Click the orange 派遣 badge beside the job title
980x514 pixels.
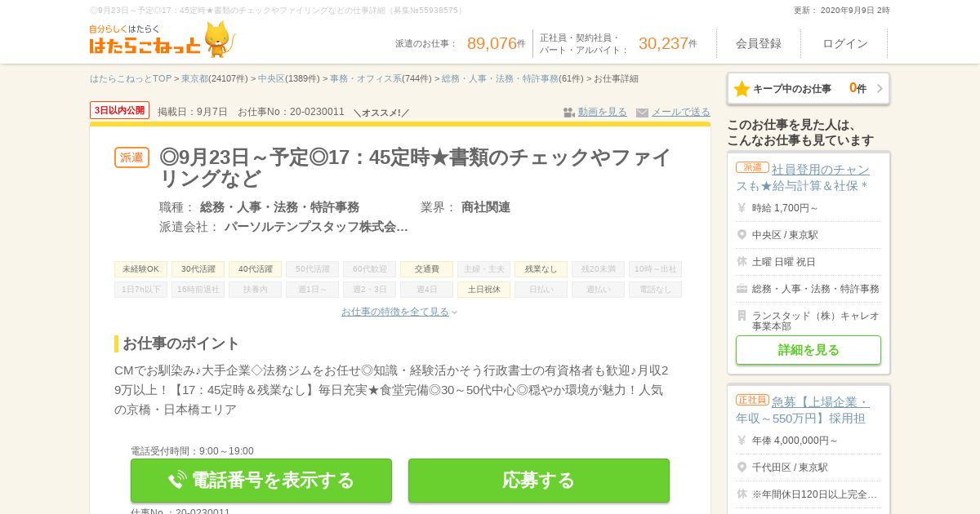pyautogui.click(x=131, y=157)
